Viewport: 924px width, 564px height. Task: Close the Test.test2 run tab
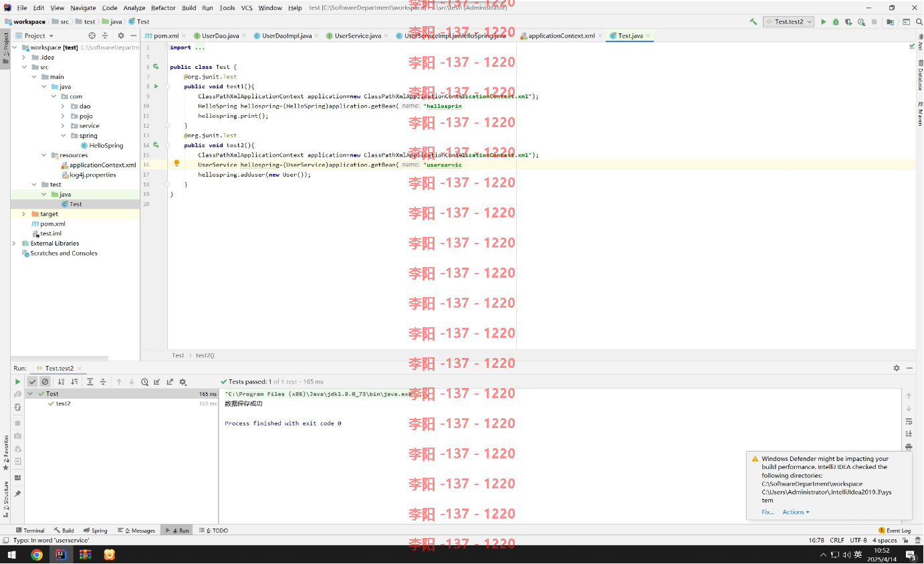point(80,369)
